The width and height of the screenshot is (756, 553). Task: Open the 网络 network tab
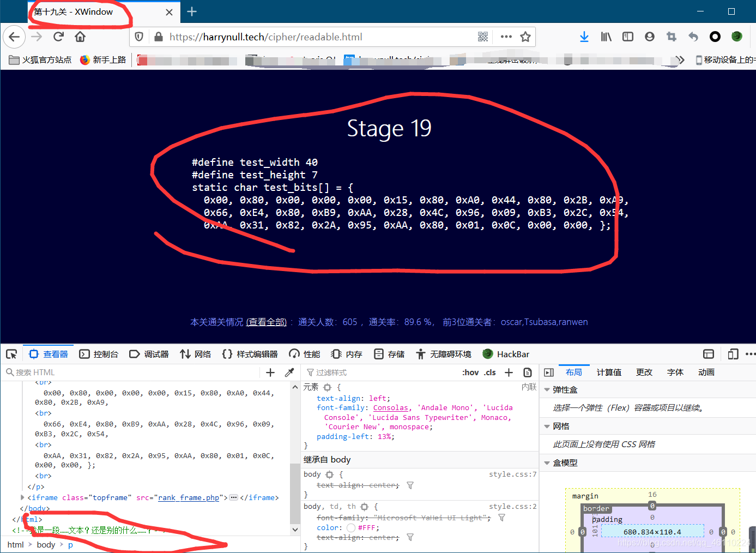pyautogui.click(x=196, y=354)
